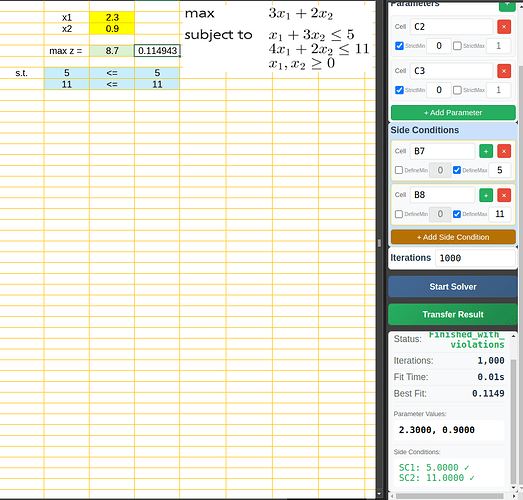Edit StrictMin value for C3
523x500 pixels.
click(x=439, y=90)
